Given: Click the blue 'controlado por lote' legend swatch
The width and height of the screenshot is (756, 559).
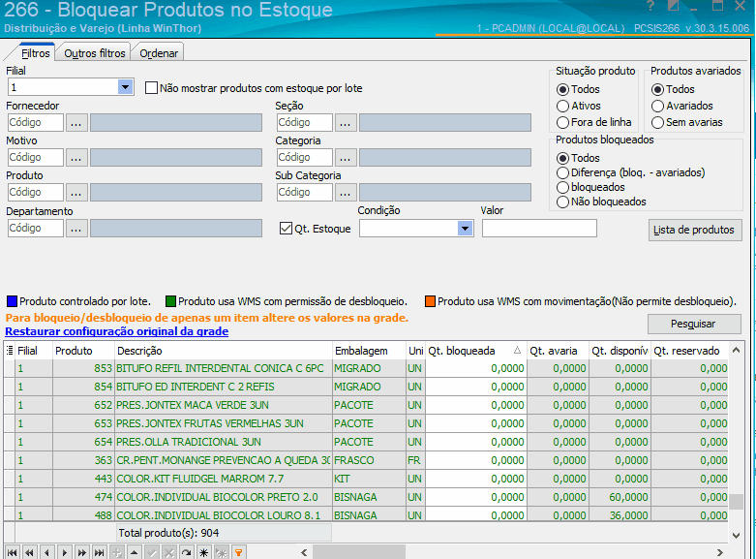Looking at the screenshot, I should pyautogui.click(x=12, y=301).
